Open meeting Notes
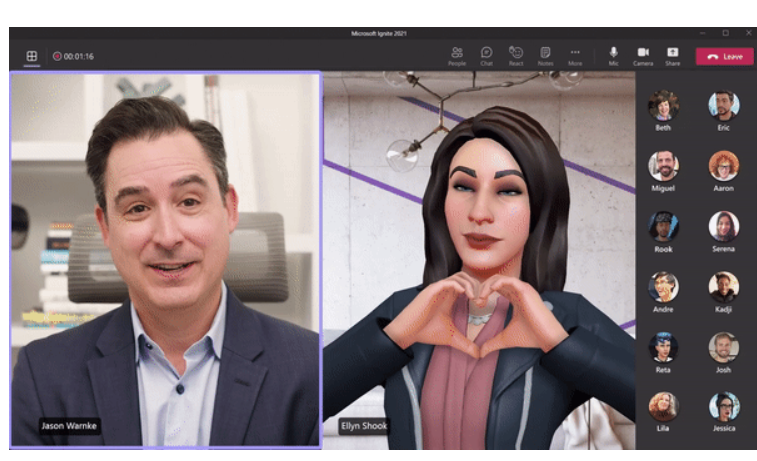This screenshot has height=461, width=757. 545,56
